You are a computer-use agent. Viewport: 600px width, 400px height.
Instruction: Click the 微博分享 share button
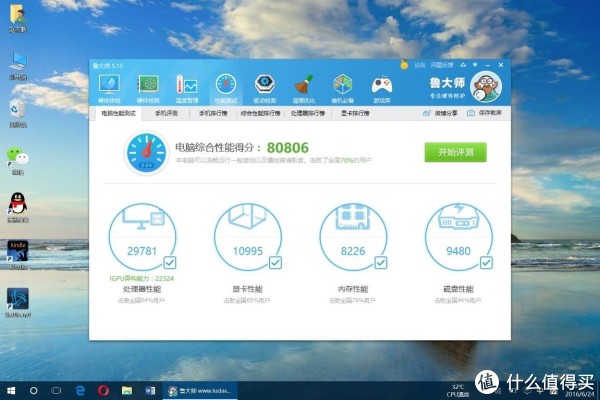click(440, 113)
